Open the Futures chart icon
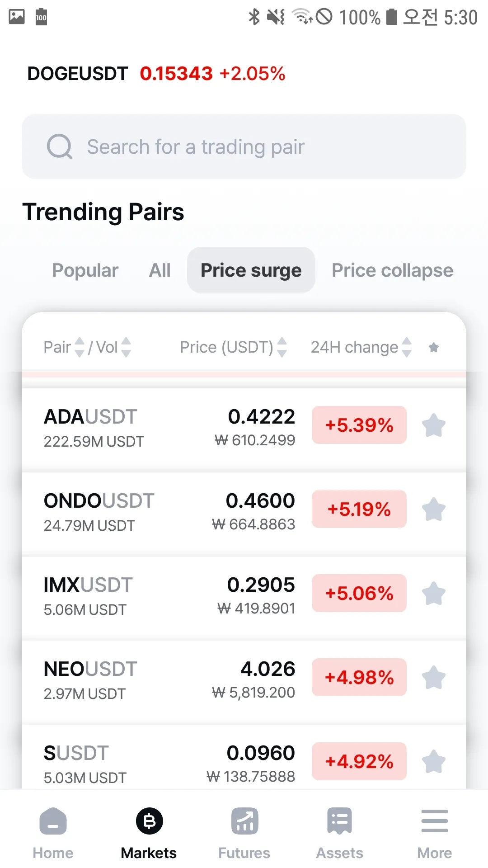 [x=244, y=821]
